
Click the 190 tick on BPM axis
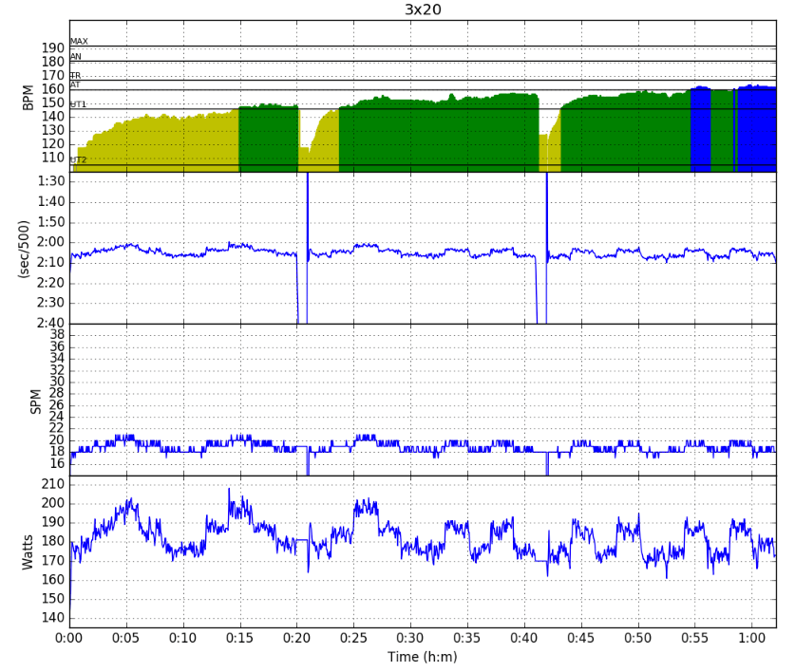click(52, 48)
